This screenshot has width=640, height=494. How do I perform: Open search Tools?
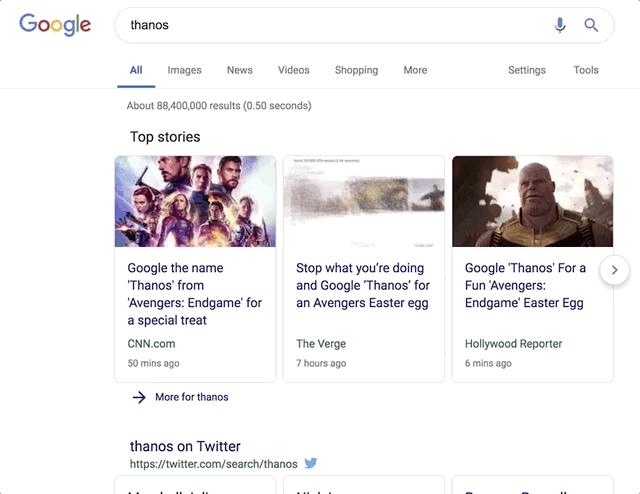(586, 70)
